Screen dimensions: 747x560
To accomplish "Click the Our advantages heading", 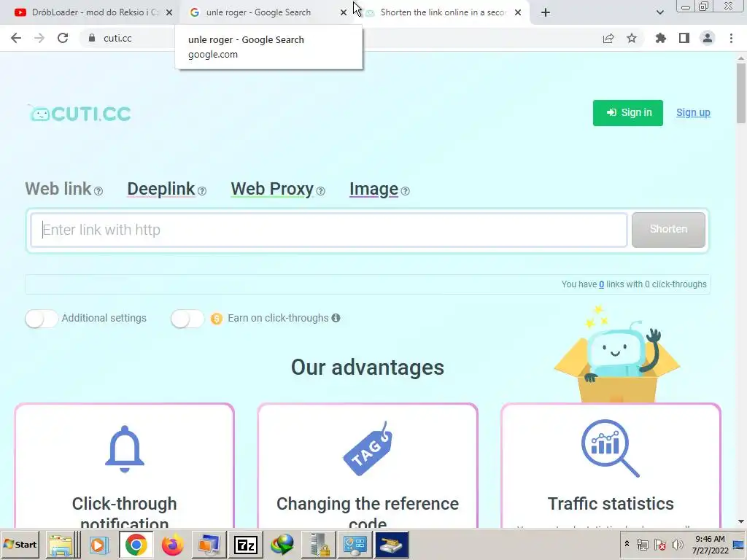I will pos(368,367).
